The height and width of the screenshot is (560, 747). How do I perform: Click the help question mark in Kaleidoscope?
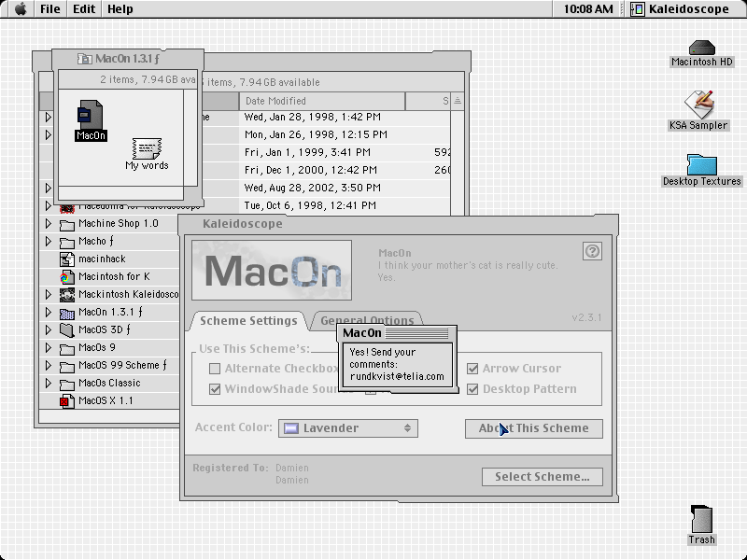tap(592, 251)
